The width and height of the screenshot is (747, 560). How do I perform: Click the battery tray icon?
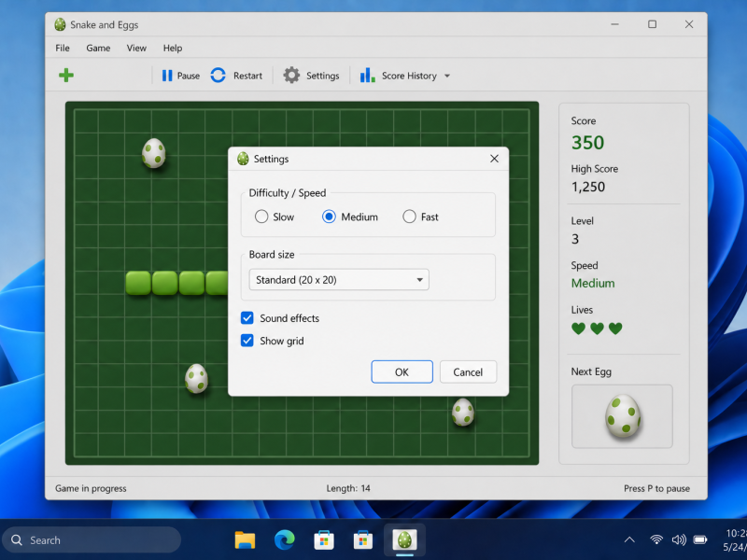700,540
